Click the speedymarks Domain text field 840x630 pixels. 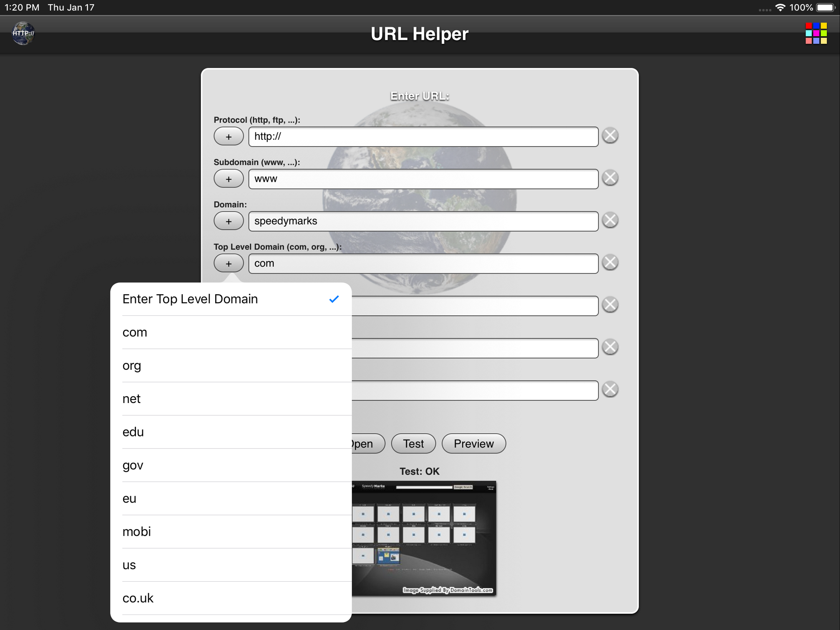423,221
